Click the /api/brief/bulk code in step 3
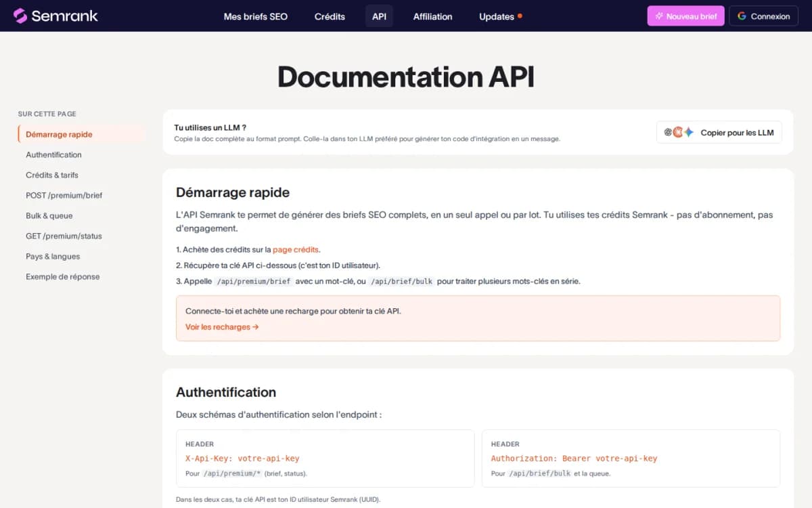The image size is (812, 508). coord(402,281)
